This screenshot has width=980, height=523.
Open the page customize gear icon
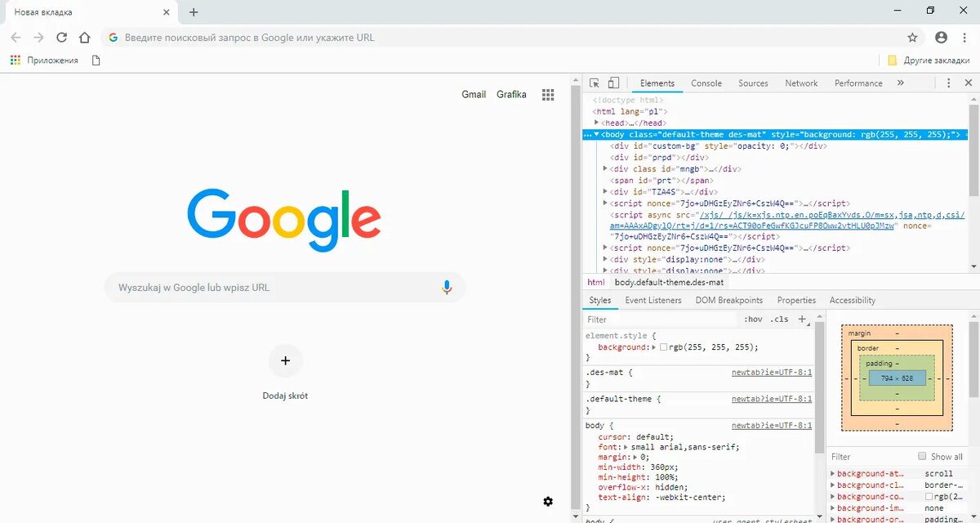pyautogui.click(x=548, y=501)
